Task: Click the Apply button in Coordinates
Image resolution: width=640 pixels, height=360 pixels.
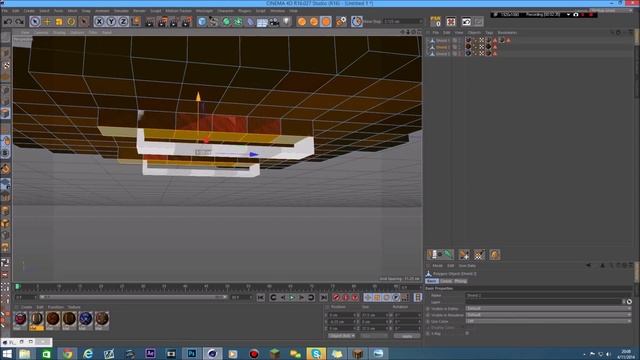Action: click(407, 336)
